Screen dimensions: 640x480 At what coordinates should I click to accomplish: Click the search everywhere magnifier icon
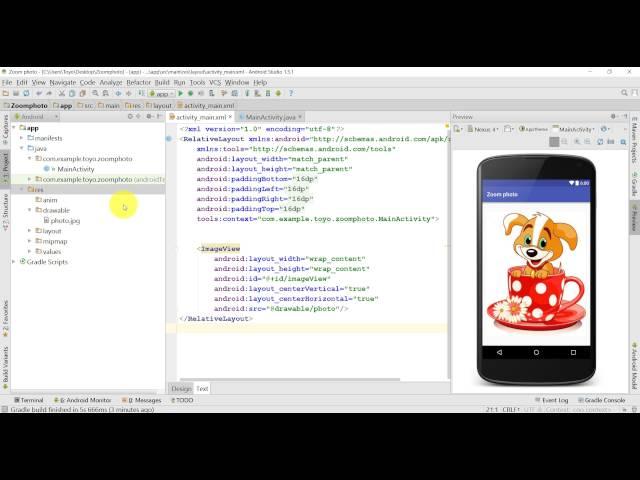[x=624, y=93]
